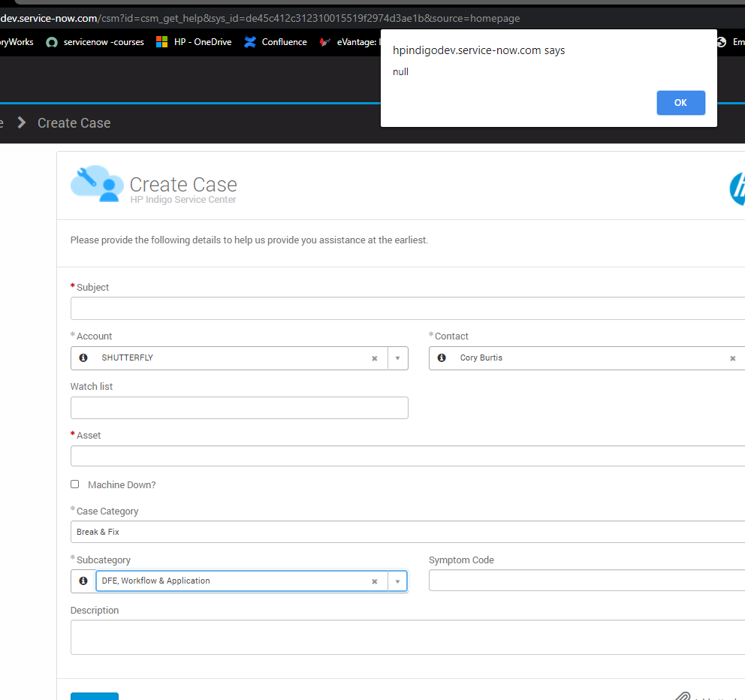The height and width of the screenshot is (700, 745).
Task: Clear the Cory Burtis contact value
Action: point(732,358)
